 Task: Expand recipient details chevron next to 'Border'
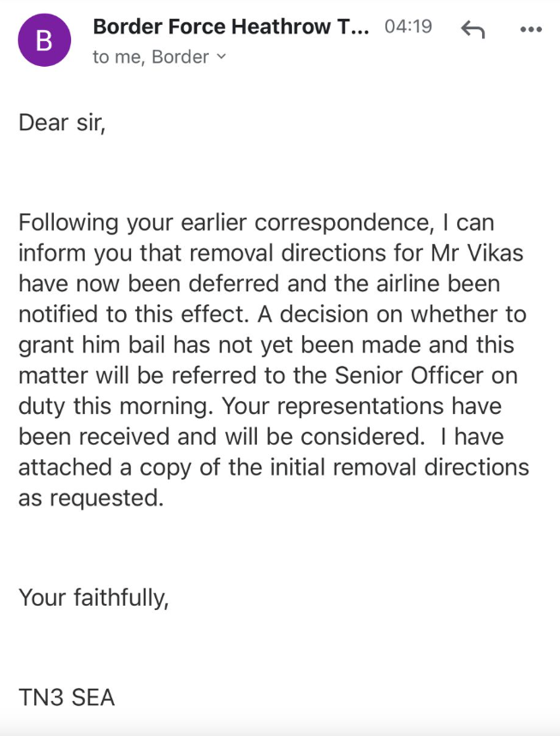click(222, 57)
